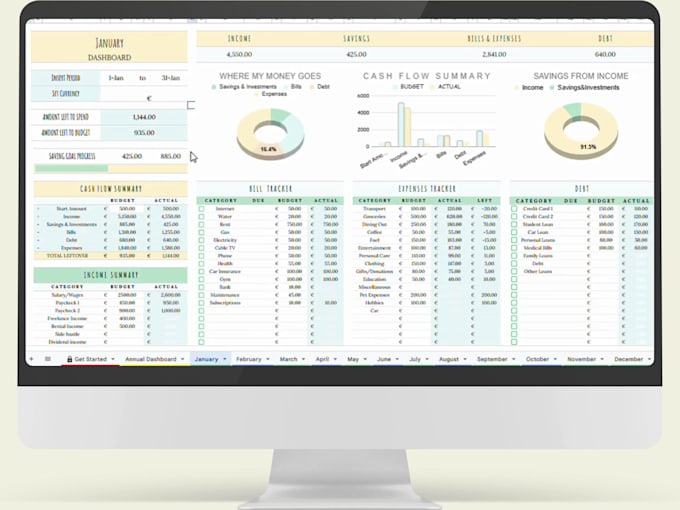
Task: Select the Savings From Income donut chart
Action: pos(581,130)
